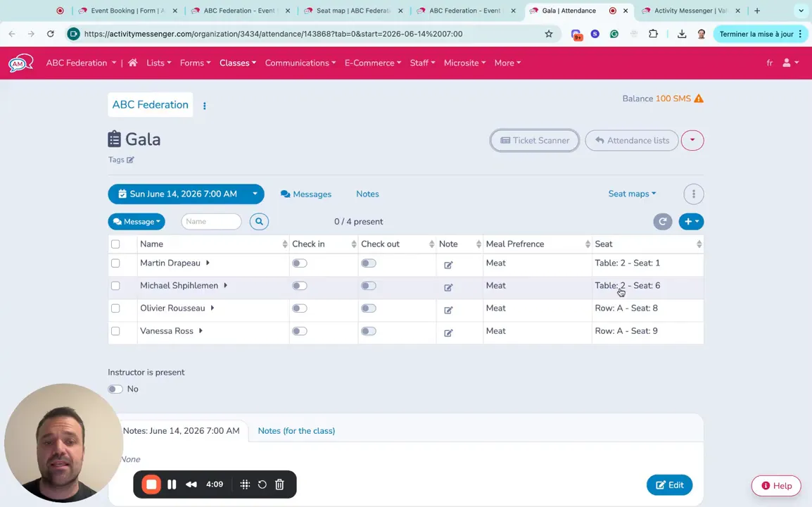Image resolution: width=812 pixels, height=507 pixels.
Task: Switch to Notes (for the class) tab
Action: click(x=296, y=431)
